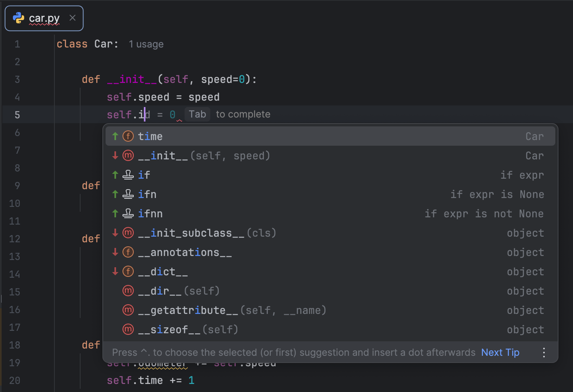Select the time completion suggestion

pos(150,136)
